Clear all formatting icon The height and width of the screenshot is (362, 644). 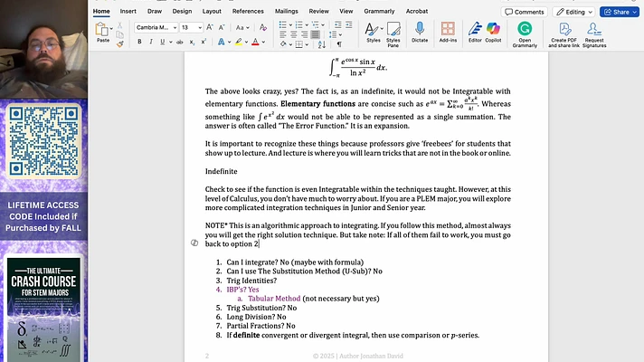[263, 27]
